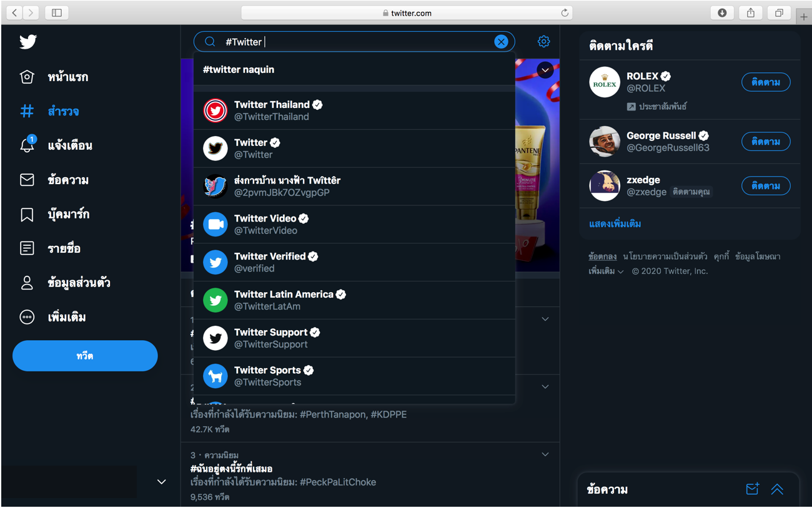Click the new message compose icon

[x=752, y=489]
